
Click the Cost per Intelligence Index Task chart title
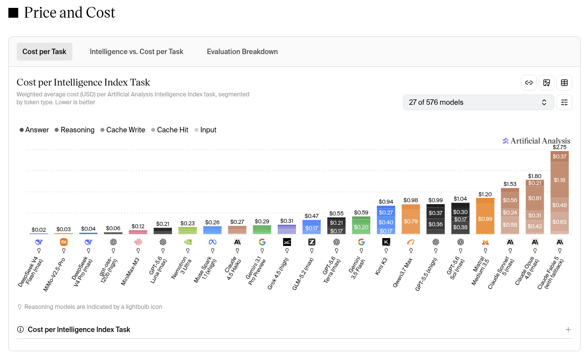83,82
